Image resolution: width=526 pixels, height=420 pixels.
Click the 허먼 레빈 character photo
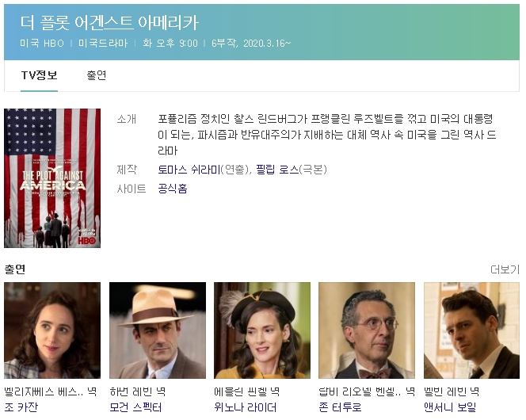pos(157,330)
